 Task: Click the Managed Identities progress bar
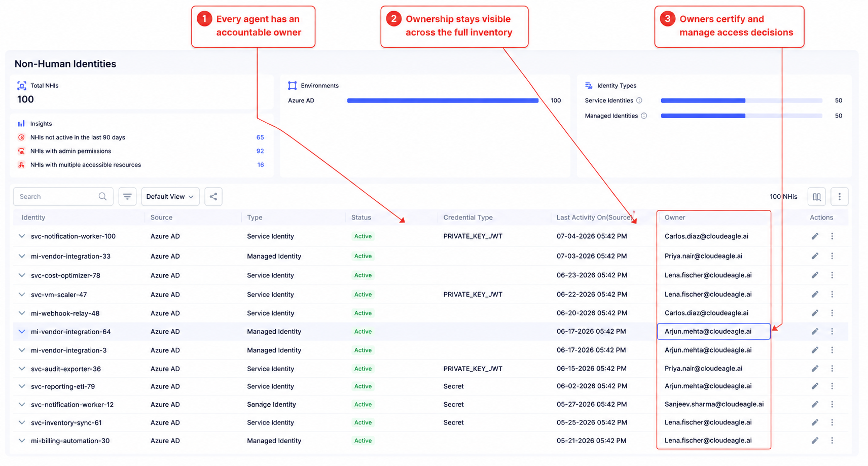tap(741, 116)
